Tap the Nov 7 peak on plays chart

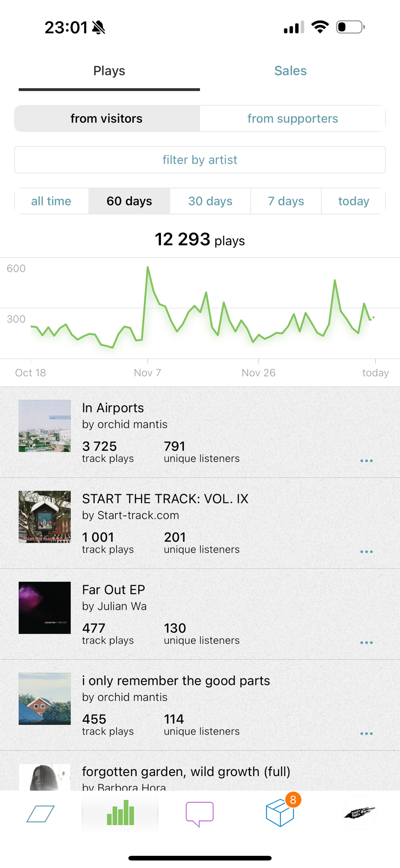tap(148, 268)
